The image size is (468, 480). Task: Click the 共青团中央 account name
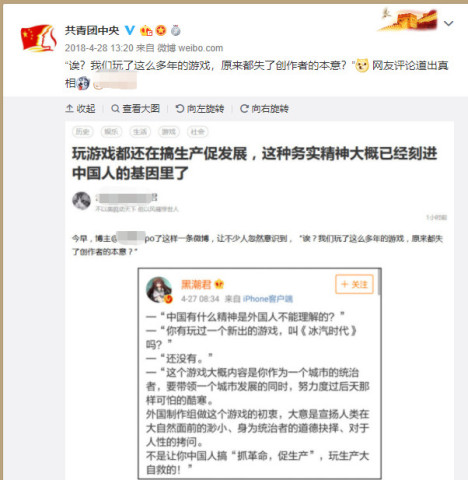(92, 30)
